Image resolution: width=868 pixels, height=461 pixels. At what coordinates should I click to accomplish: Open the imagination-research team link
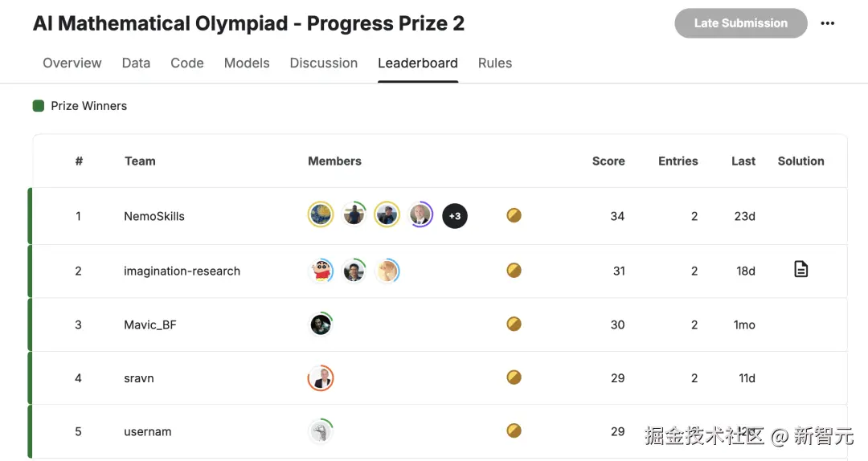point(182,271)
